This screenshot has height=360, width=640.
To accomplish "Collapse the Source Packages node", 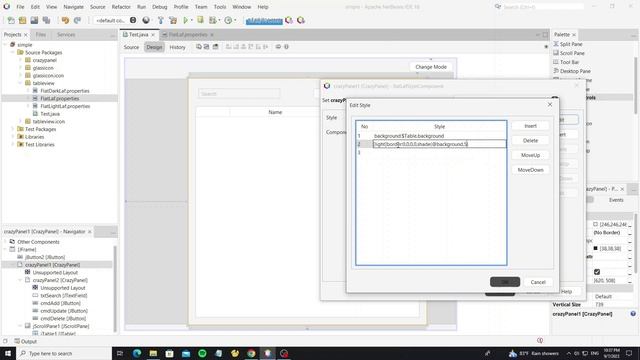I will pos(13,53).
